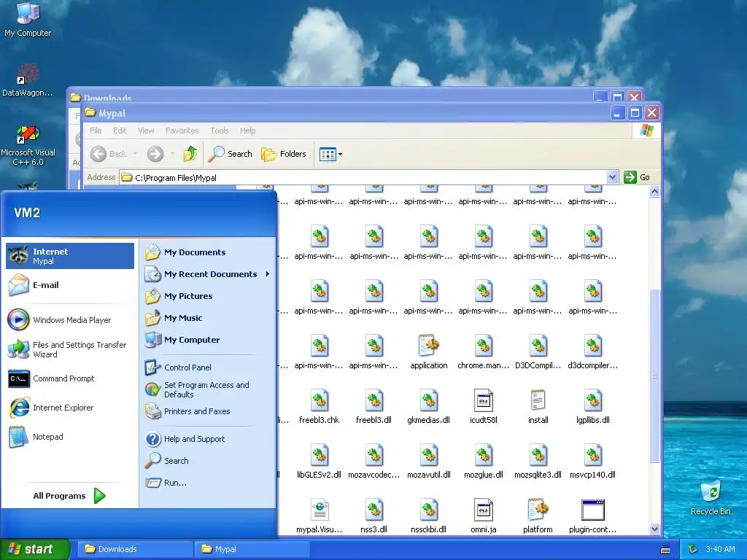Select the icudt58l file
747x560 pixels.
(x=484, y=406)
